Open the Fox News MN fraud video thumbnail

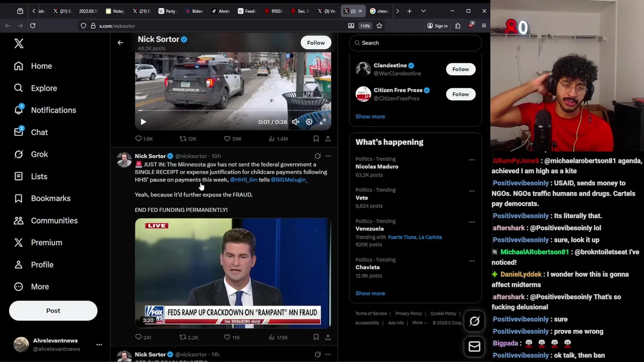(233, 273)
